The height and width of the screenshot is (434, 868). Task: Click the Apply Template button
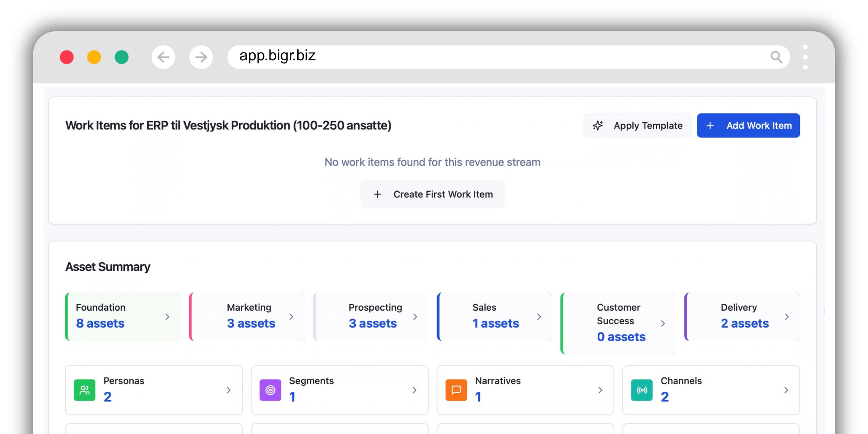(x=638, y=125)
